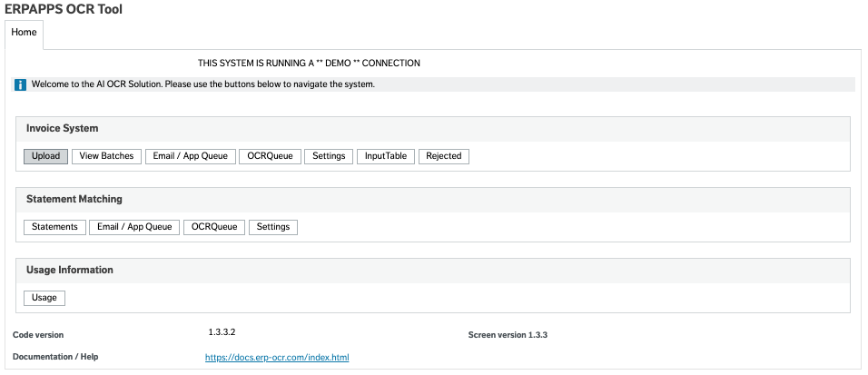Follow the docs.erp-ocr.com documentation link
868x375 pixels.
277,357
